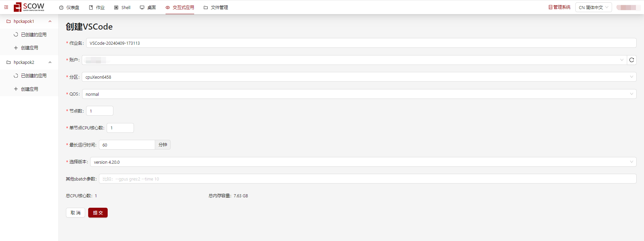644x241 pixels.
Task: Open the 管理系统 link
Action: (559, 7)
